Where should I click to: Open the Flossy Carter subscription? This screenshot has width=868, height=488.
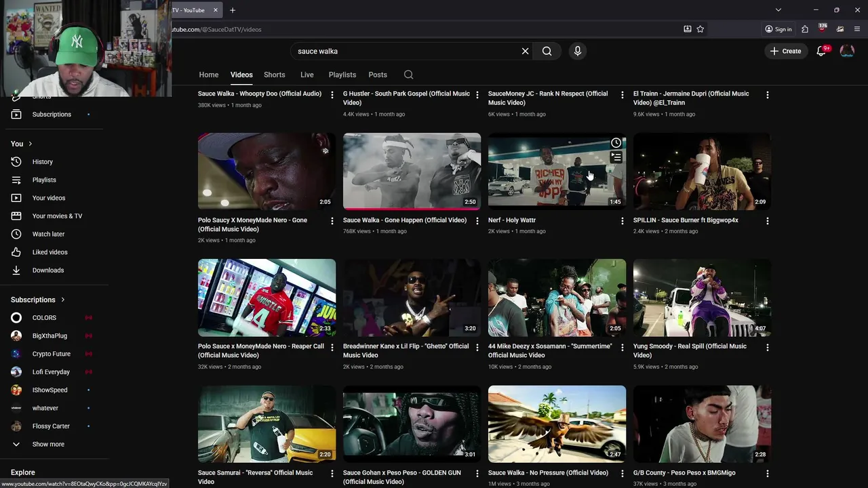pyautogui.click(x=53, y=426)
